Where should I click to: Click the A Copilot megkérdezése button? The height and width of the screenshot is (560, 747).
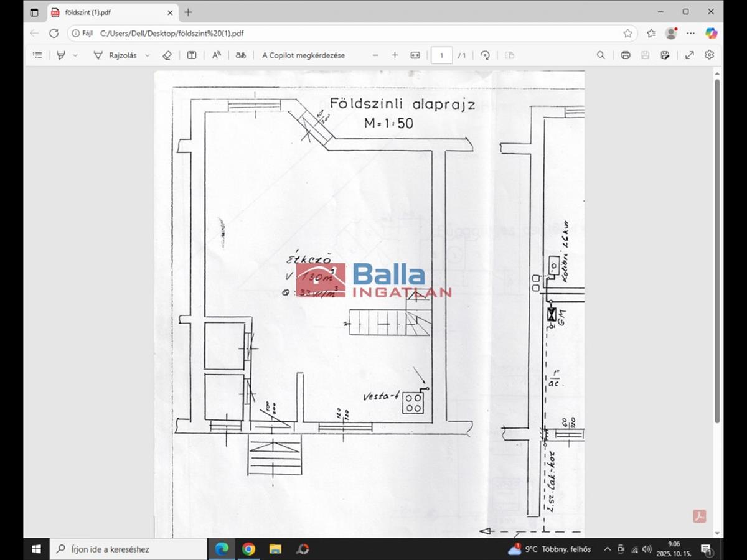pos(303,55)
